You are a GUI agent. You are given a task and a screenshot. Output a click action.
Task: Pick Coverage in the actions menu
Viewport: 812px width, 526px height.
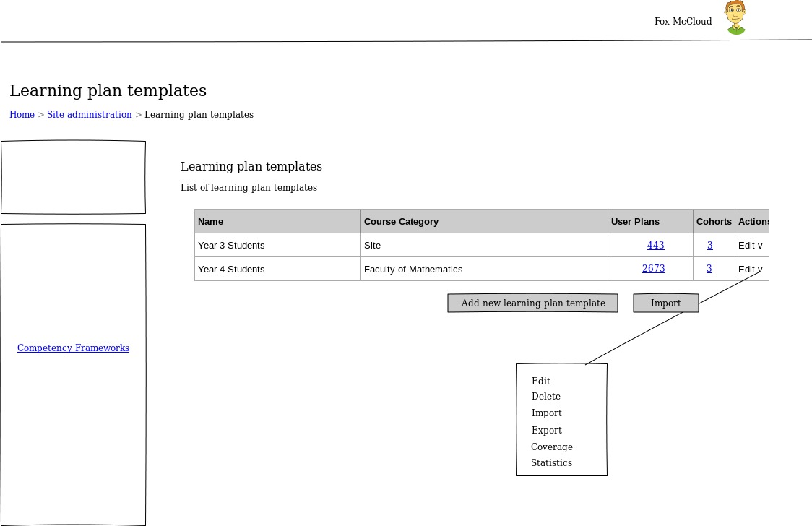pyautogui.click(x=552, y=447)
